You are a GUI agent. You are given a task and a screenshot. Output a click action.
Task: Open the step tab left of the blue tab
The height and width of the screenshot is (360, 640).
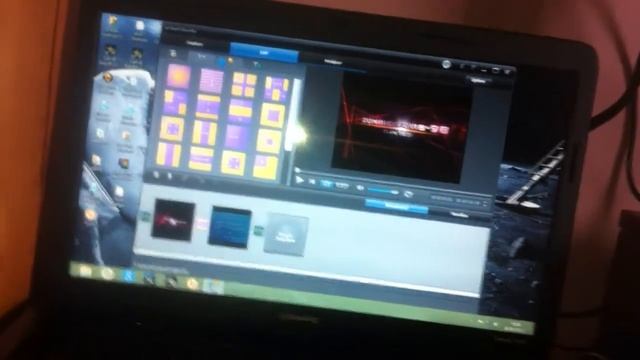[196, 44]
